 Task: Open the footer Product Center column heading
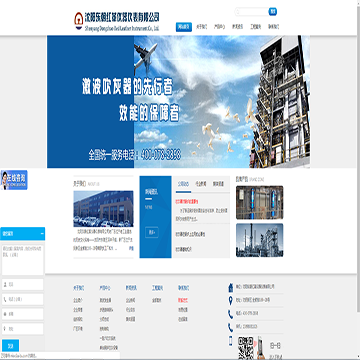click(105, 287)
